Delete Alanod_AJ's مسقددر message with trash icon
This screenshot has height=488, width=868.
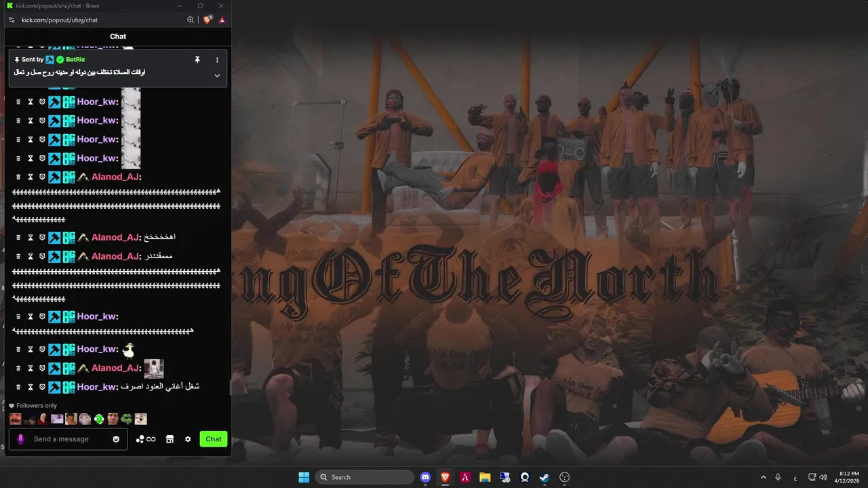(x=18, y=256)
